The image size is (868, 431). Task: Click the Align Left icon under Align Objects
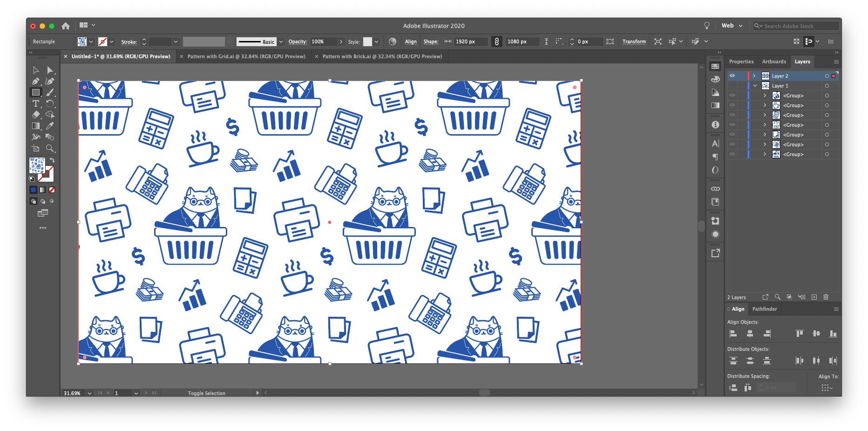(x=732, y=333)
